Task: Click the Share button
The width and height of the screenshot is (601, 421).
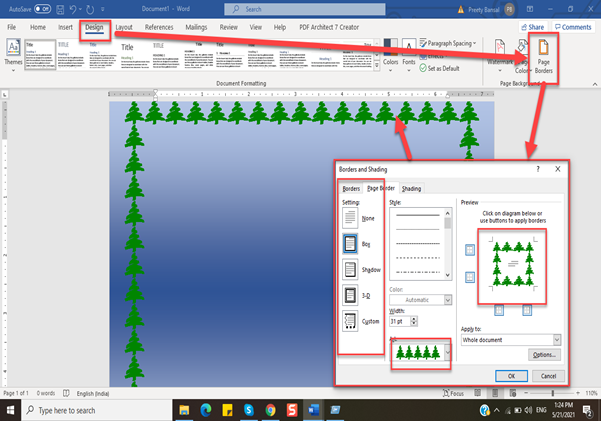Action: click(532, 27)
